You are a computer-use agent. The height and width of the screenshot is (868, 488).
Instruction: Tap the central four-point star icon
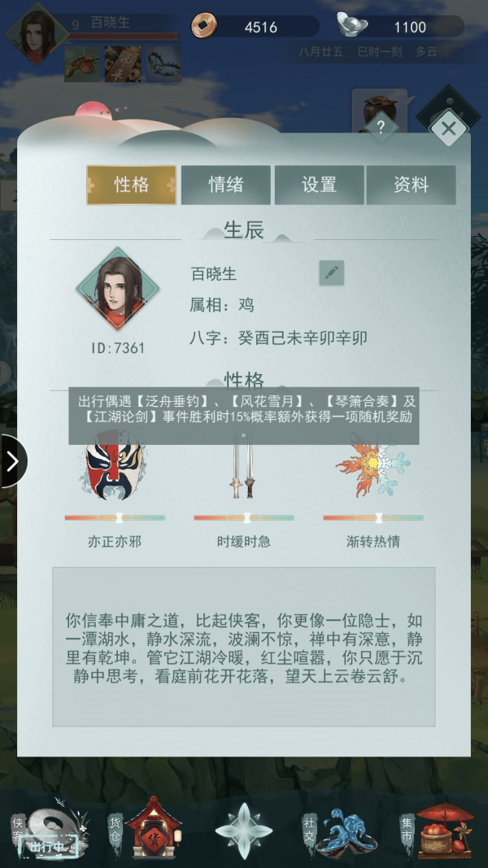243,831
